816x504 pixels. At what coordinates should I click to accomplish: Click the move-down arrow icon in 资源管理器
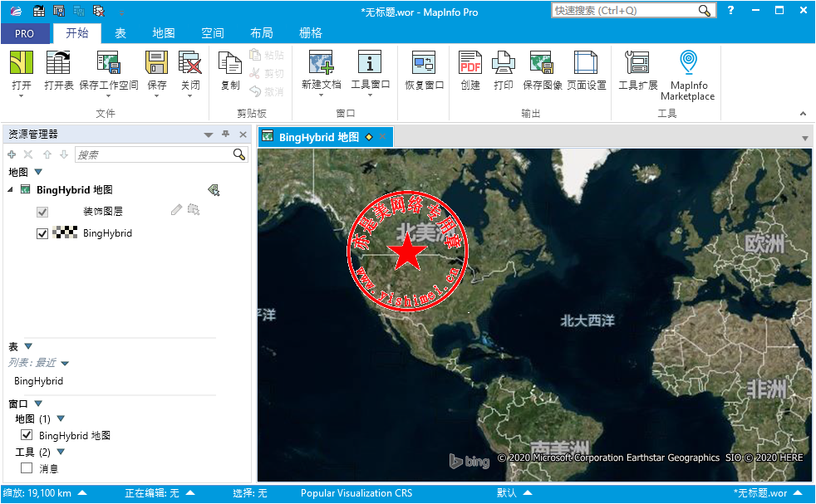63,154
